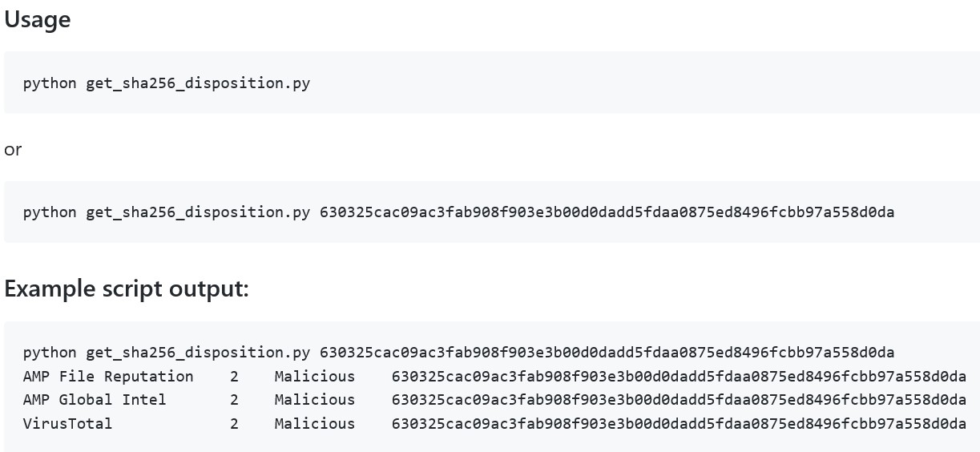Viewport: 980px width, 452px height.
Task: Click the word "or" between code blocks
Action: (13, 149)
